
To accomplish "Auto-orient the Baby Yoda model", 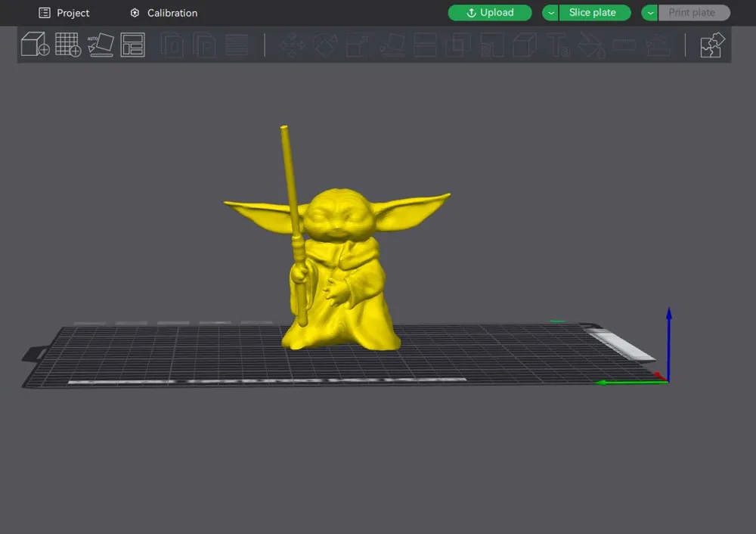I will point(101,45).
